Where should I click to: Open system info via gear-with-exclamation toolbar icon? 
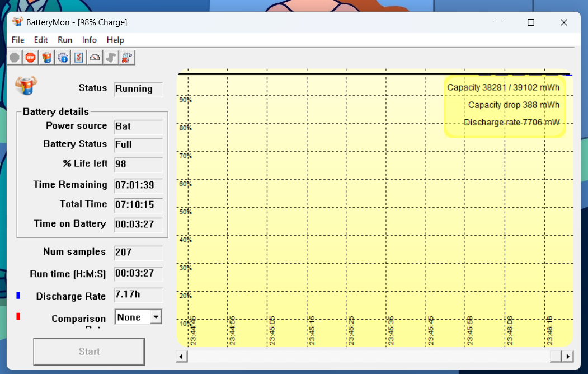click(x=63, y=58)
